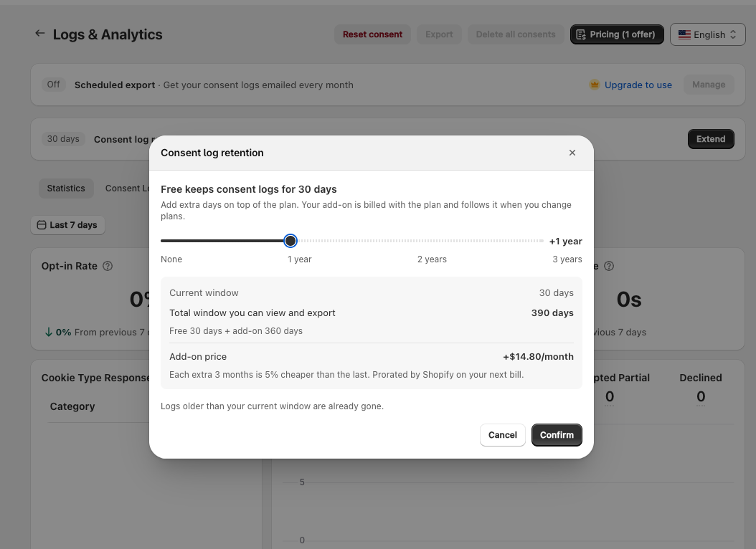
Task: Click the Logs & Analytics page title
Action: pyautogui.click(x=108, y=34)
